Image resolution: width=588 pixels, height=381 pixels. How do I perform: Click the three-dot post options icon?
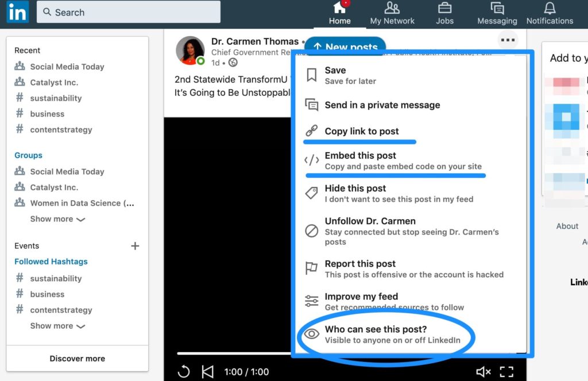point(508,40)
